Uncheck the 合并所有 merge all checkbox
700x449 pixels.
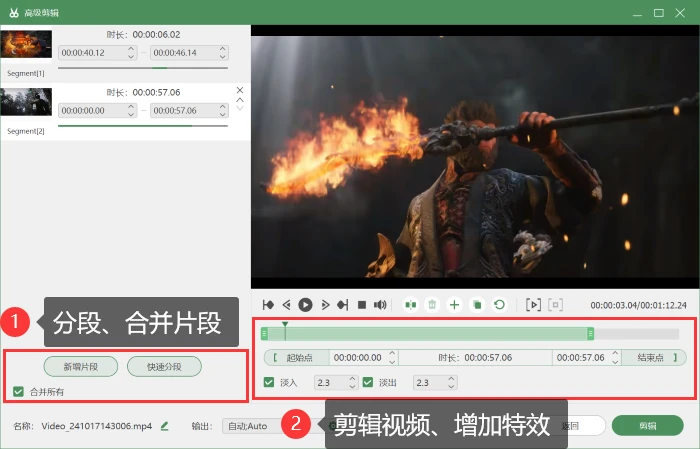tap(18, 392)
